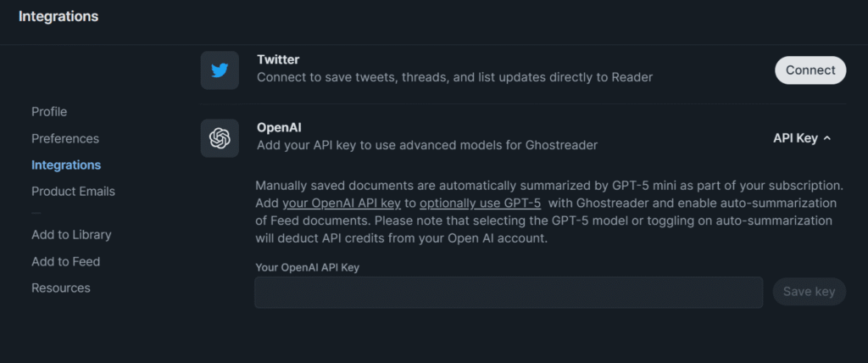Open Product Emails settings

pyautogui.click(x=73, y=191)
